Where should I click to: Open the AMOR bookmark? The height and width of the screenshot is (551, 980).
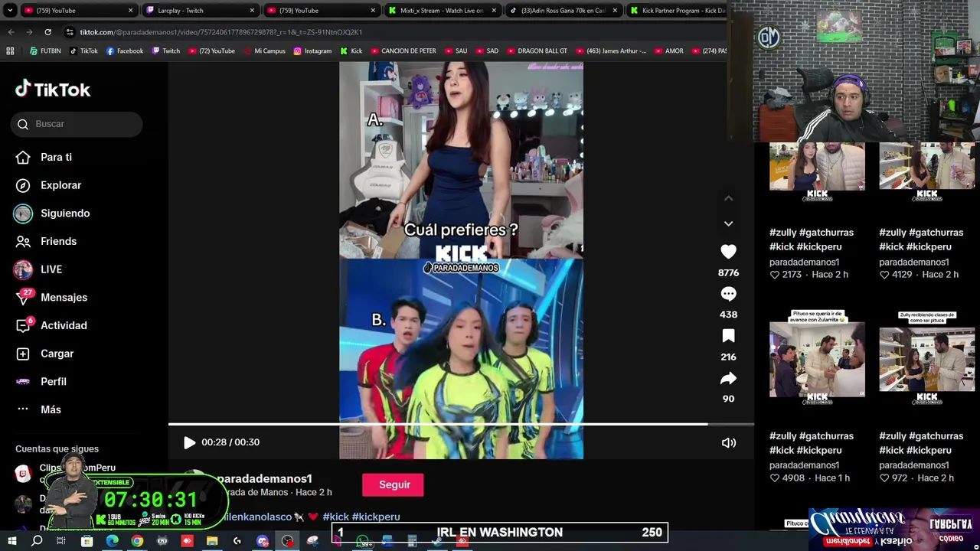point(668,51)
